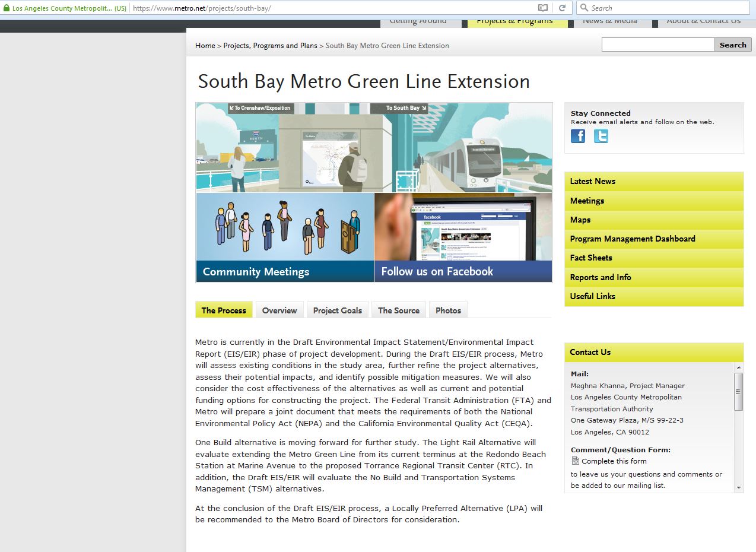Reload the page using the refresh icon

click(x=562, y=8)
